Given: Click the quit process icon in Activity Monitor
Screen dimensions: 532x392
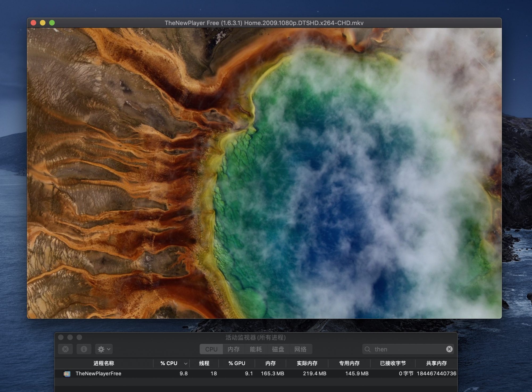Looking at the screenshot, I should pos(65,349).
